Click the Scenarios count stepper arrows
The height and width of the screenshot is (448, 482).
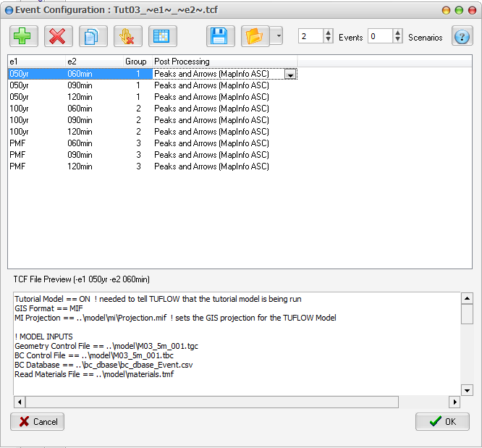click(x=397, y=36)
